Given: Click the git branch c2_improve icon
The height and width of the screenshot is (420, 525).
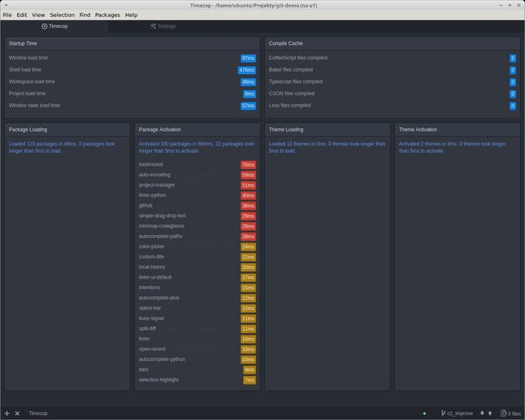Looking at the screenshot, I should (443, 414).
